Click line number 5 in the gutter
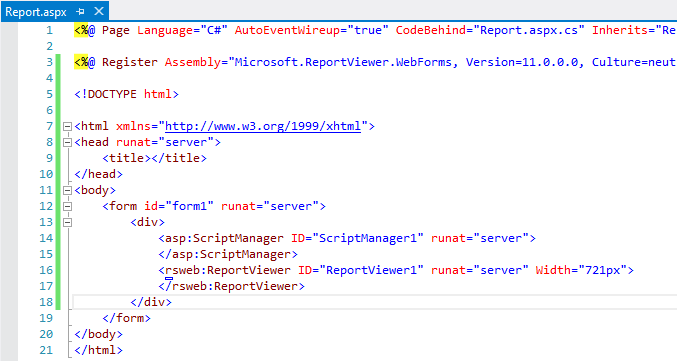 click(49, 94)
